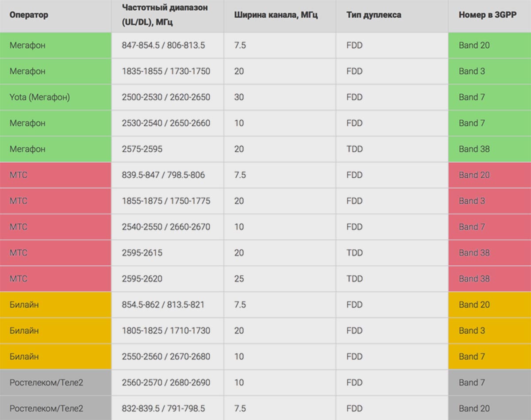The height and width of the screenshot is (420, 531).
Task: Click the 2595-2620 frequency range cell
Action: point(142,279)
